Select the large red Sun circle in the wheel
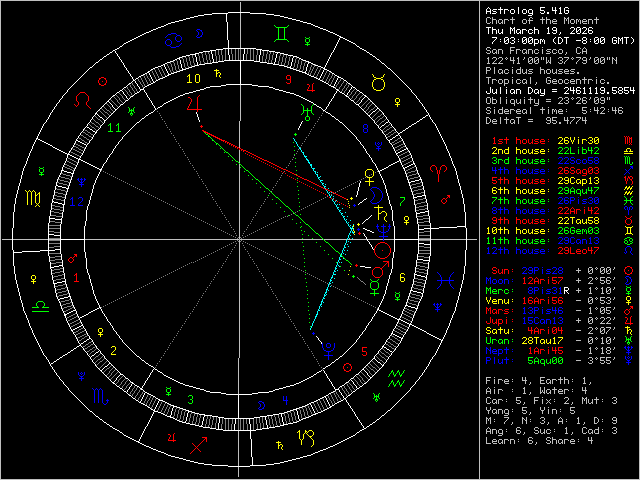640x480 pixels. [383, 250]
